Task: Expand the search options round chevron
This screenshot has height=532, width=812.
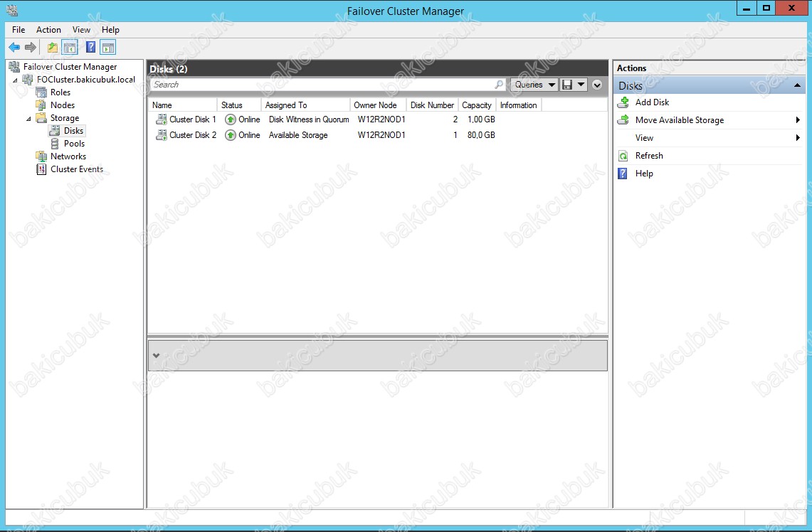Action: [x=597, y=85]
